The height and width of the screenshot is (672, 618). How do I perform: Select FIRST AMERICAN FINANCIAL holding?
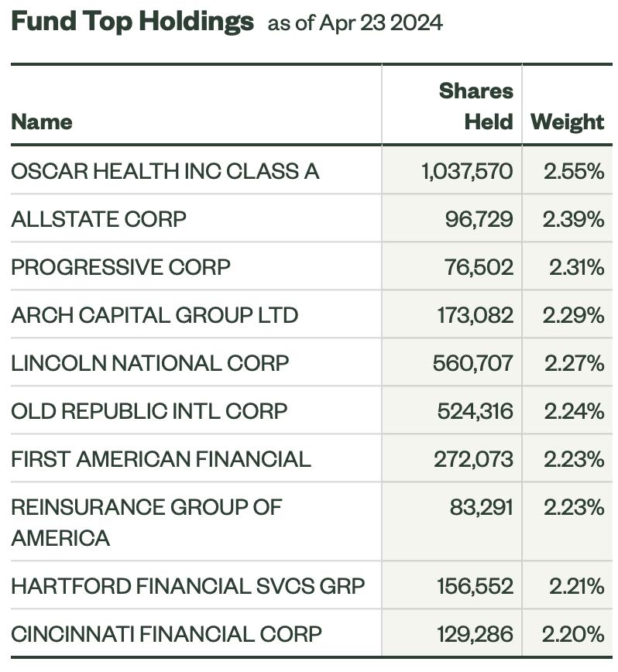[x=161, y=459]
